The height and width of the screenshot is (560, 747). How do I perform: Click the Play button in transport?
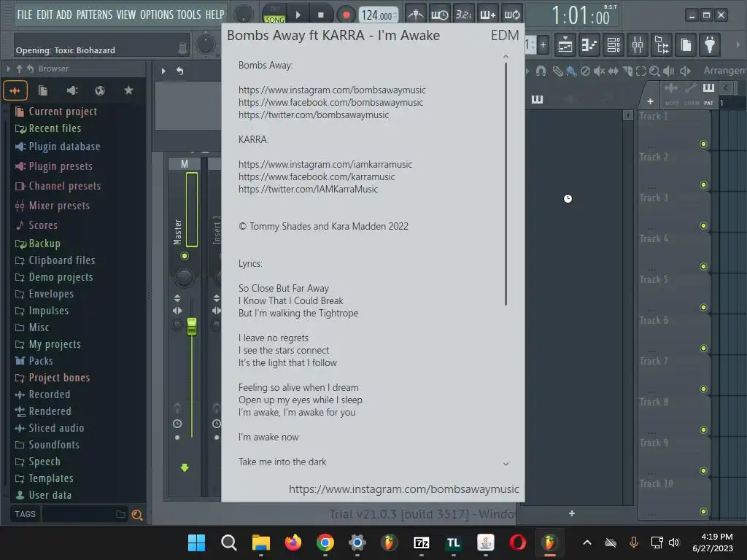point(298,15)
